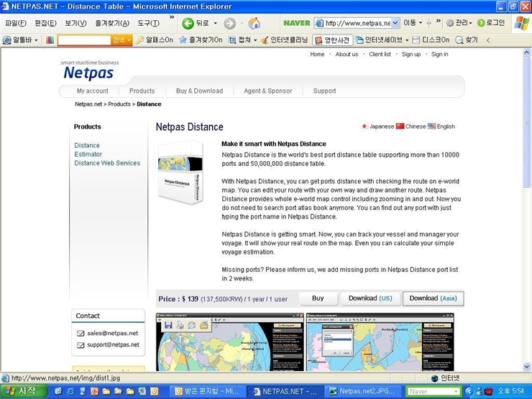Click the Chinese flag icon
Image resolution: width=532 pixels, height=399 pixels.
400,127
